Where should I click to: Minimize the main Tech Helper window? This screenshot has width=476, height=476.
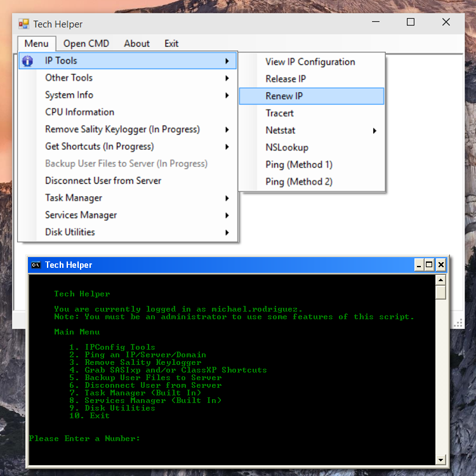coord(376,22)
